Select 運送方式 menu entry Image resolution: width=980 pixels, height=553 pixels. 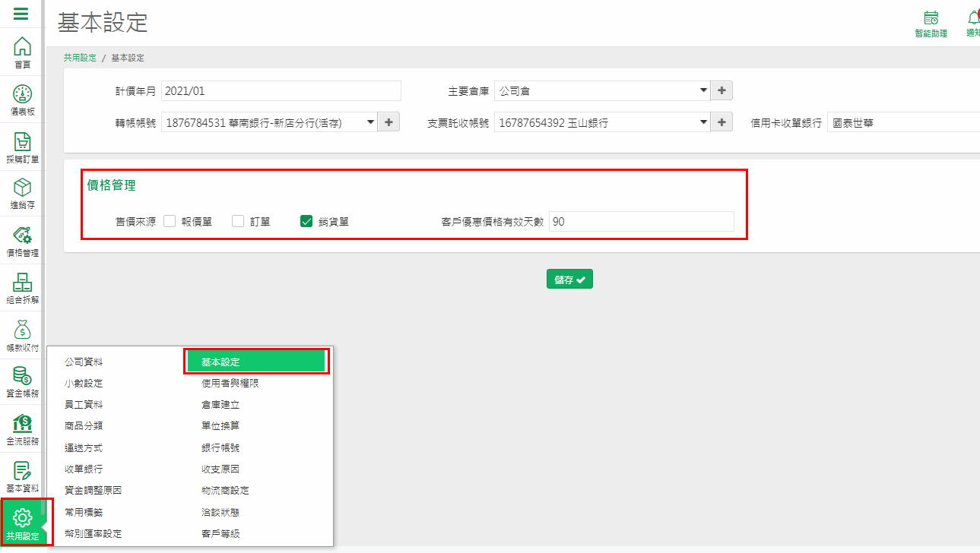click(84, 447)
